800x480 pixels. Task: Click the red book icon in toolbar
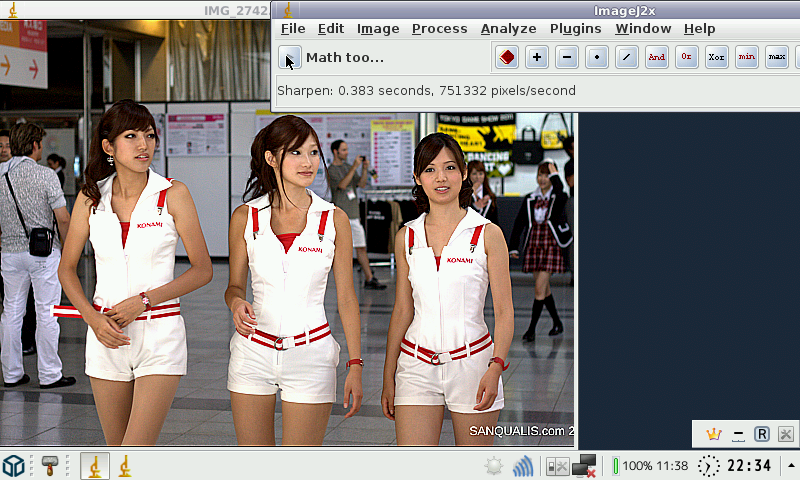click(x=507, y=57)
